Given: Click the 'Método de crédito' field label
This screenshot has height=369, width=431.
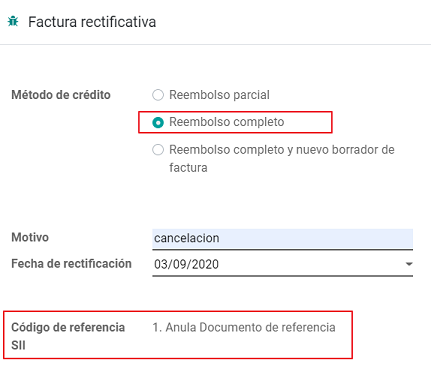Looking at the screenshot, I should coord(61,95).
